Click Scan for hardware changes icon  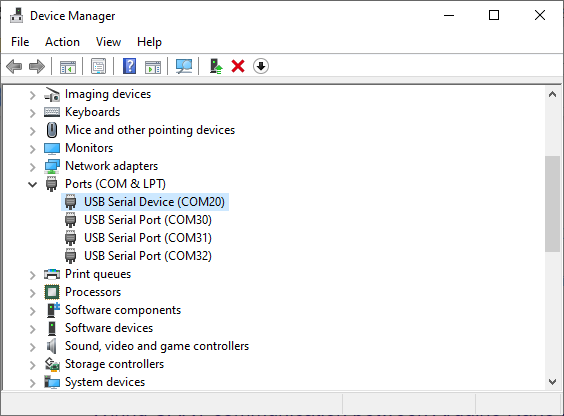coord(184,67)
